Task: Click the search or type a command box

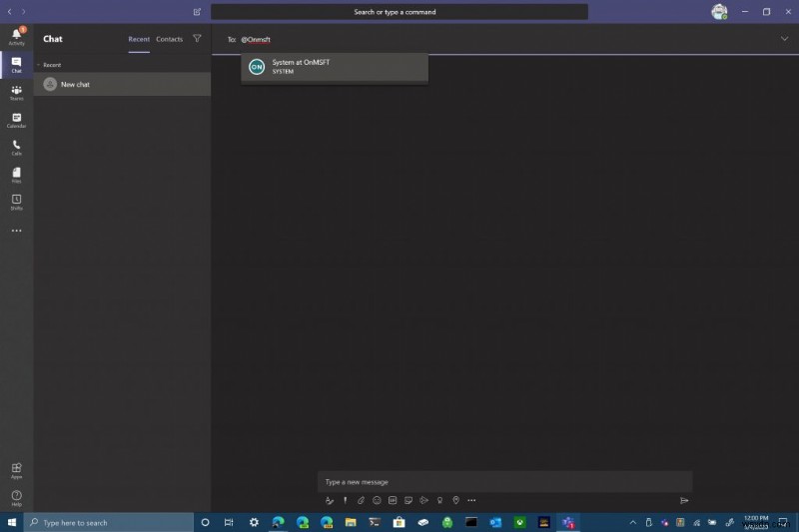Action: [x=399, y=12]
